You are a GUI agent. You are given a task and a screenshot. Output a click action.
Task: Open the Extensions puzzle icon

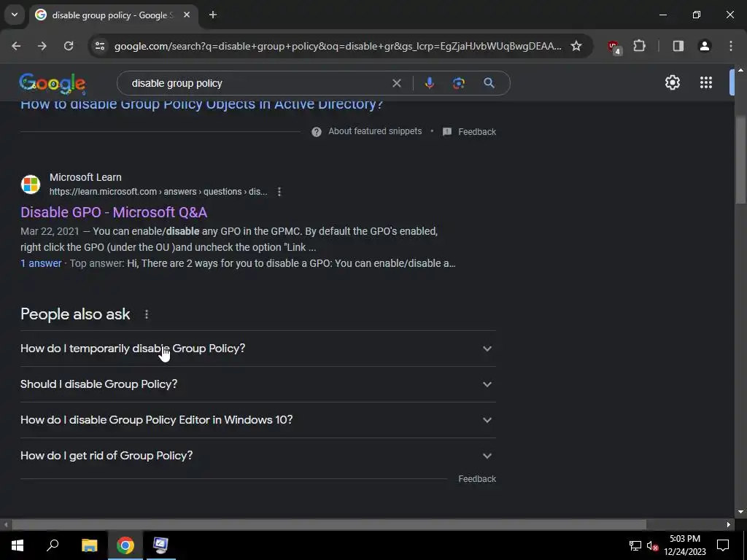click(639, 46)
